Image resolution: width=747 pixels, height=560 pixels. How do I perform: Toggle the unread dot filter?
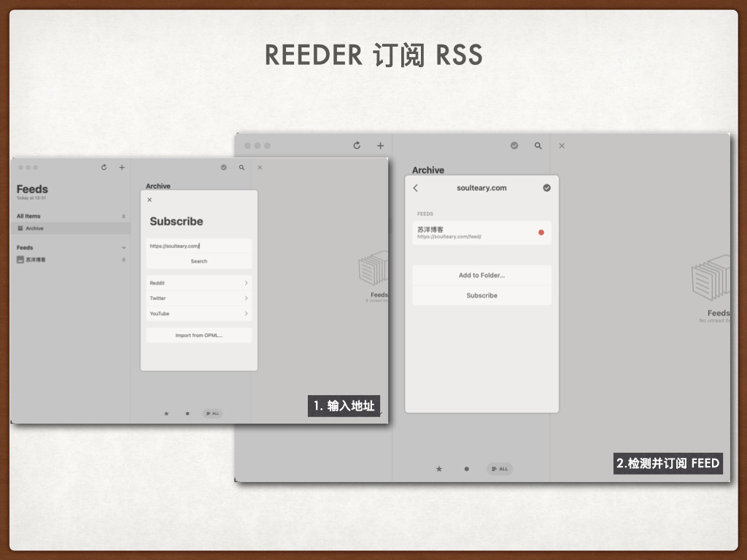click(x=466, y=469)
